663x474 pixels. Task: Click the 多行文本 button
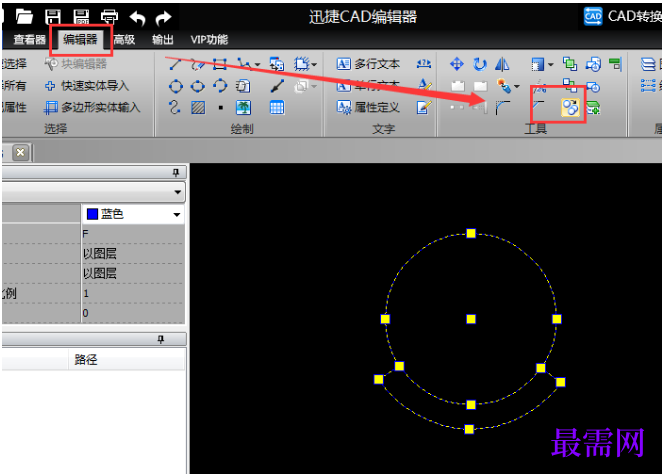click(368, 64)
